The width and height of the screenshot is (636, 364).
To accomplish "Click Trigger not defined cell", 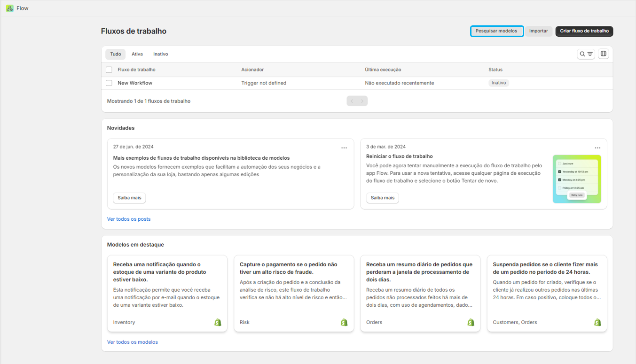I will [264, 83].
